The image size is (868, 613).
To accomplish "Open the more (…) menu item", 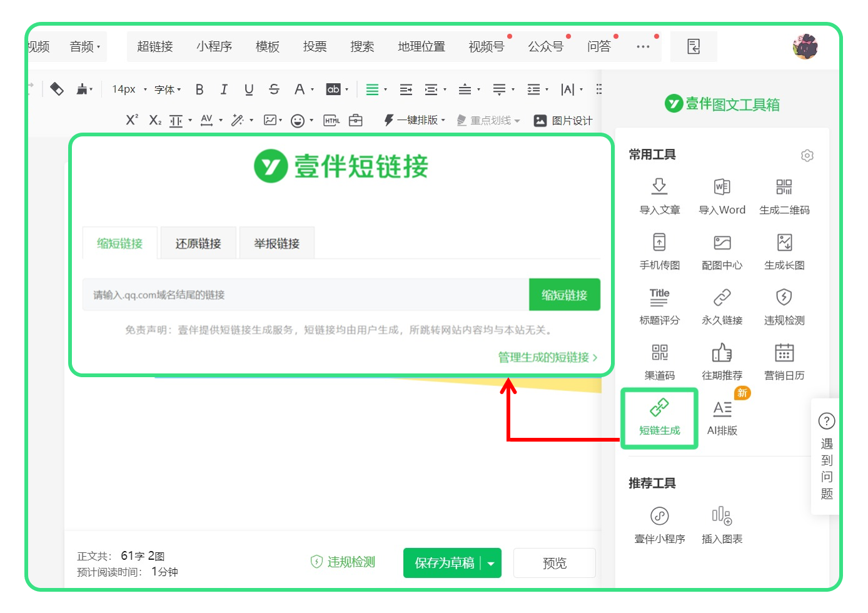I will tap(643, 46).
